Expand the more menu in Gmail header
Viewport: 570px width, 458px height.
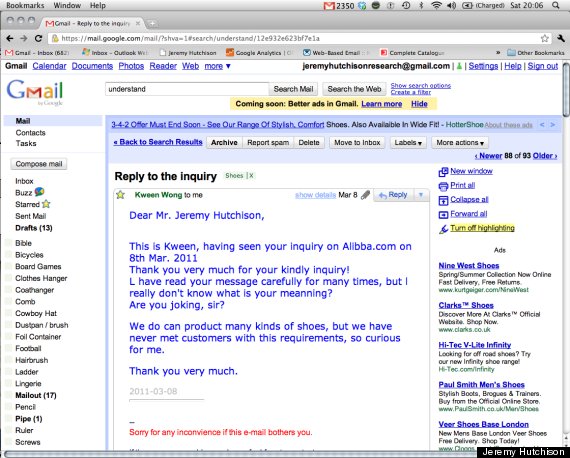click(217, 66)
